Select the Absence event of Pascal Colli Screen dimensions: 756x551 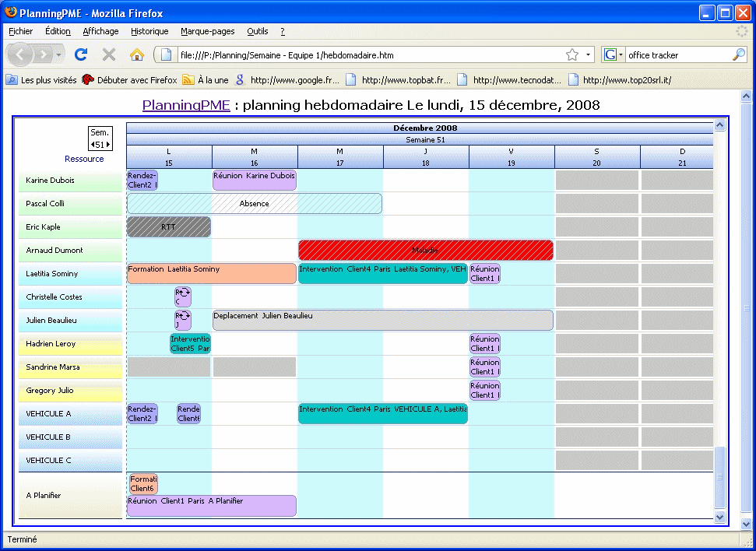click(254, 203)
